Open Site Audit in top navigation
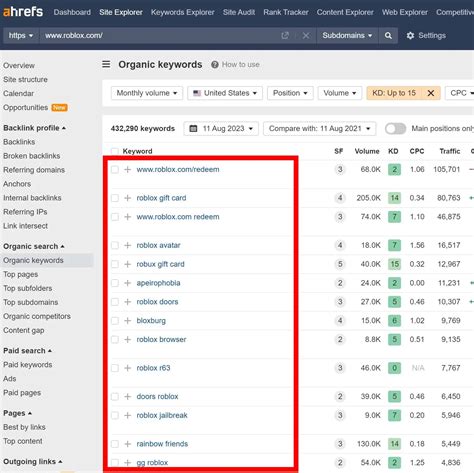Screen dimensions: 474x473 click(239, 12)
